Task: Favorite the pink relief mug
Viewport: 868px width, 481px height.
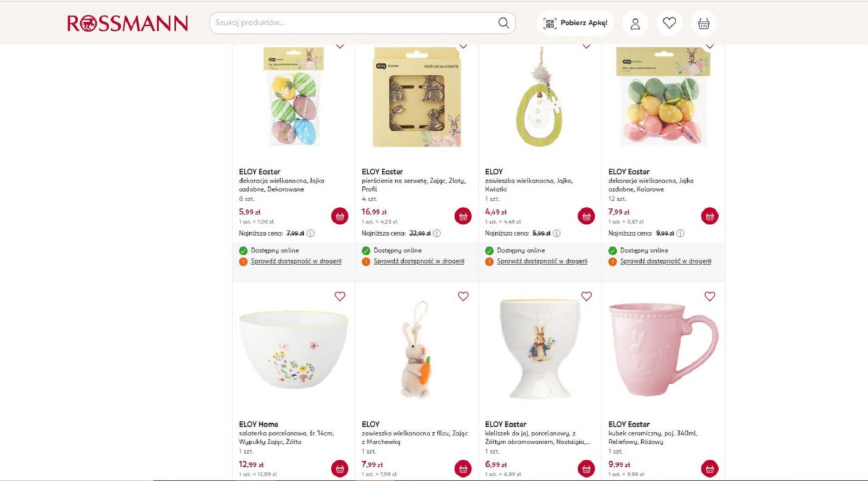Action: 709,296
